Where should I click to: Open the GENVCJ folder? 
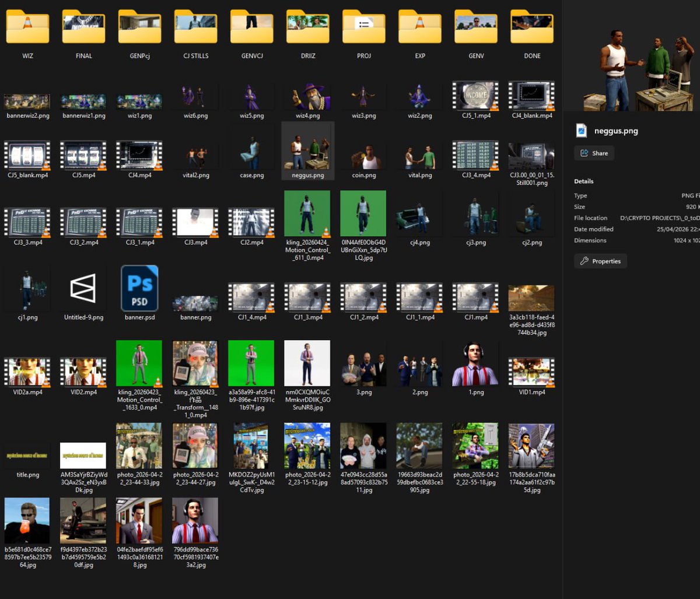click(251, 27)
